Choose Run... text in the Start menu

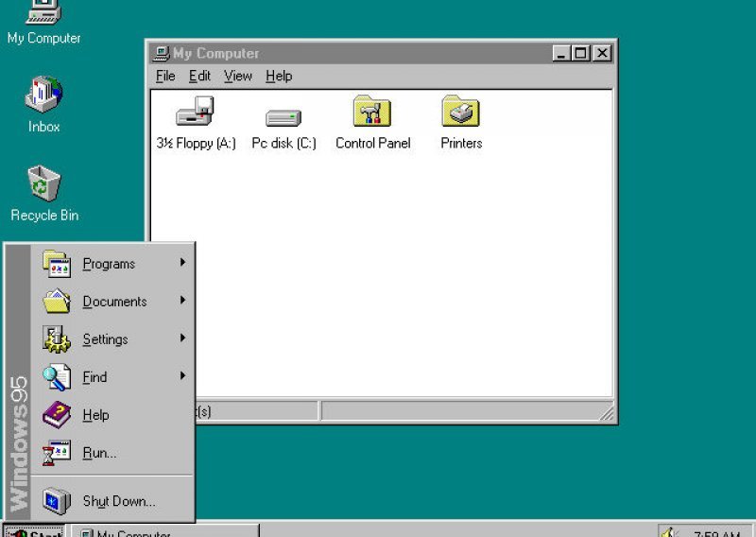tap(99, 453)
